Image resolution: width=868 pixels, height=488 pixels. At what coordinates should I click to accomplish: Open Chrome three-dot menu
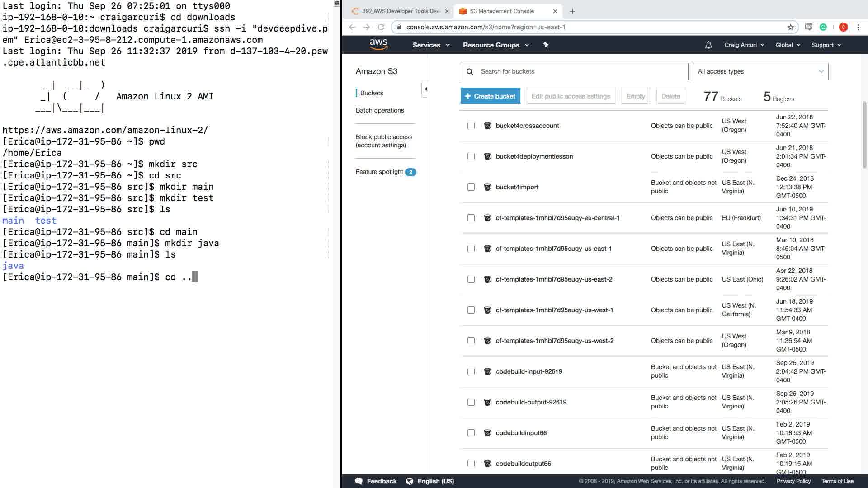pyautogui.click(x=858, y=27)
